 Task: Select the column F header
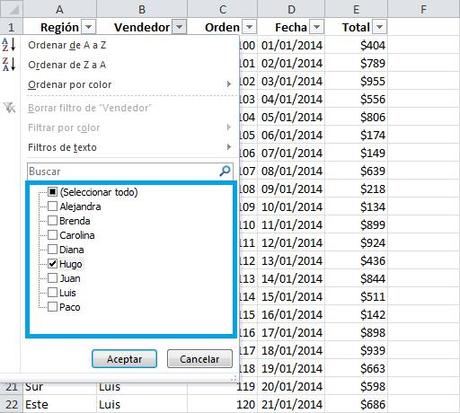[x=423, y=9]
